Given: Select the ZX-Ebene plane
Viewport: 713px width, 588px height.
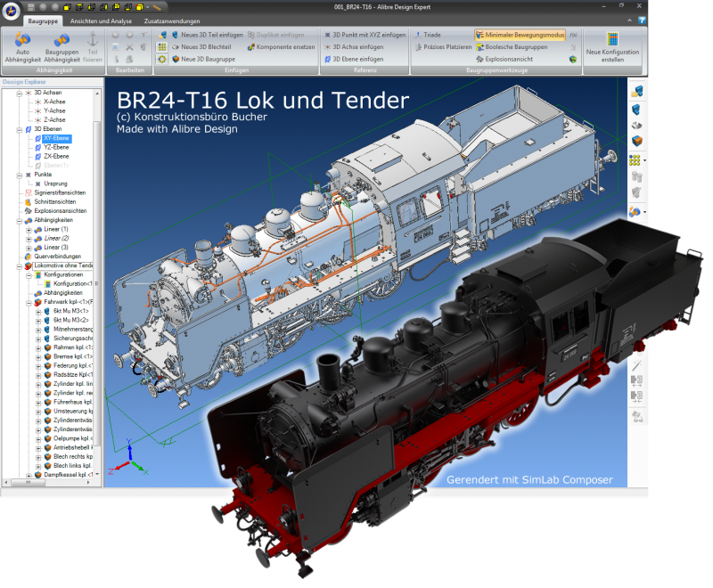Looking at the screenshot, I should tap(56, 156).
